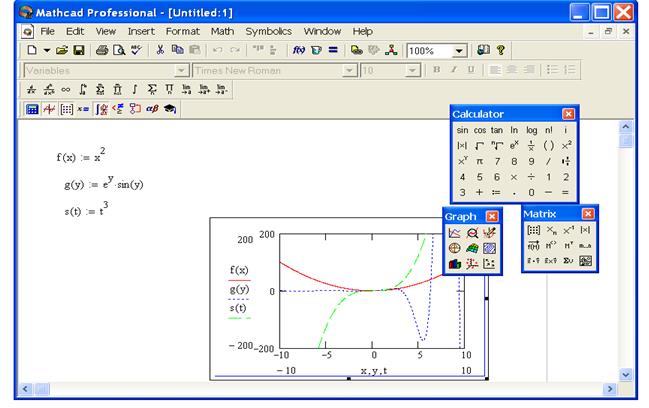Open the Format menu
Image resolution: width=649 pixels, height=408 pixels.
tap(183, 31)
